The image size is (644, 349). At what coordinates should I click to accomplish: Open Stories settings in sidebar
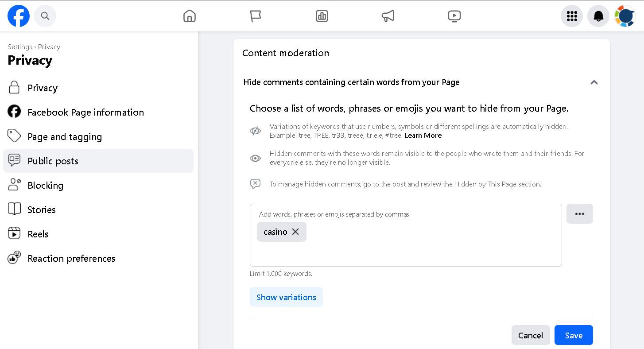tap(42, 209)
